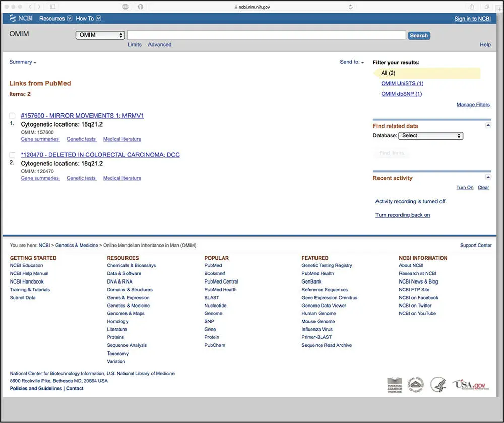Open Training & Tutorials link

click(30, 290)
